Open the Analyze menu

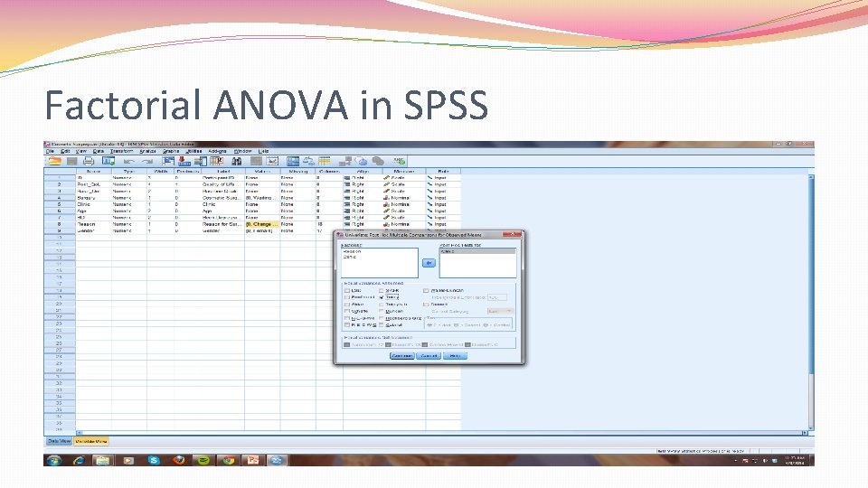(x=147, y=151)
